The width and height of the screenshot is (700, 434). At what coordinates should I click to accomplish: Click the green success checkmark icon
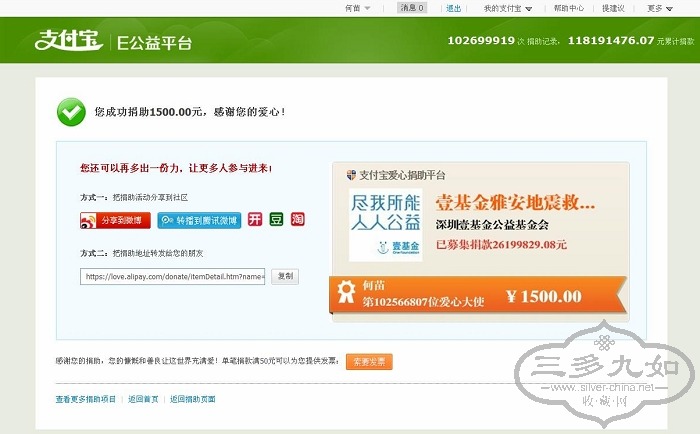pyautogui.click(x=70, y=111)
